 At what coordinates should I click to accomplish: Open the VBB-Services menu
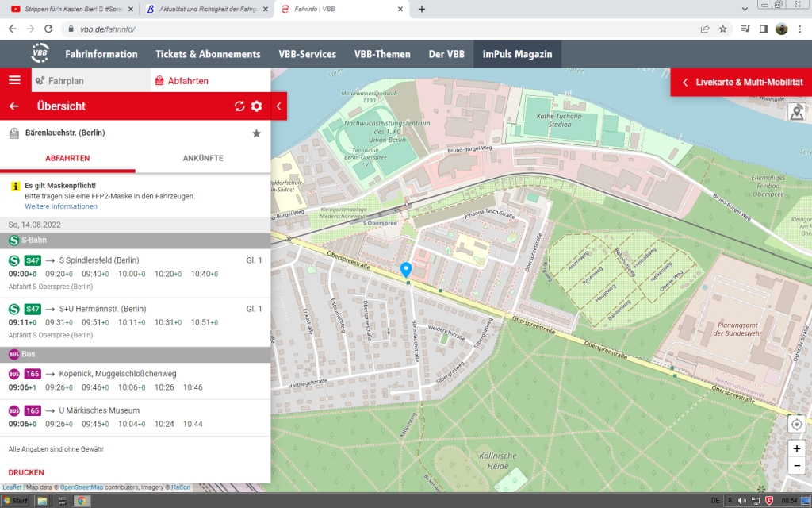(308, 54)
